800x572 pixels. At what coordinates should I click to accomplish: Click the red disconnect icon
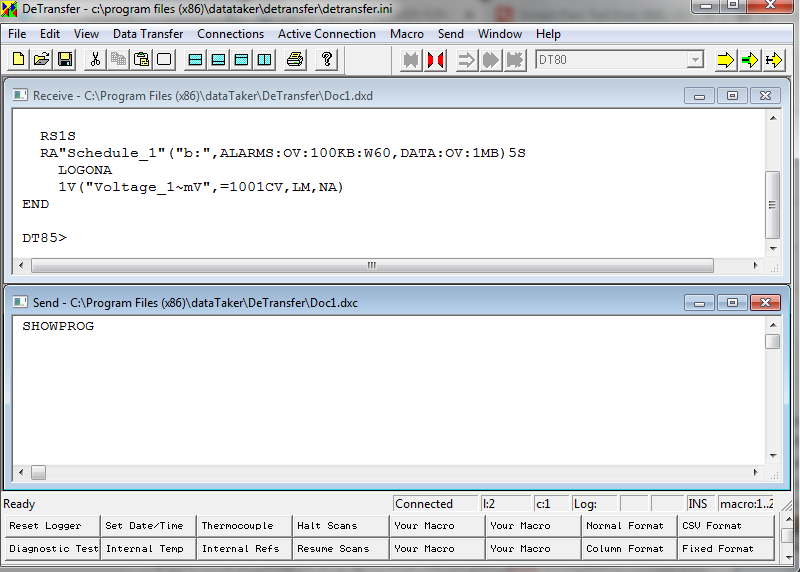pyautogui.click(x=435, y=60)
